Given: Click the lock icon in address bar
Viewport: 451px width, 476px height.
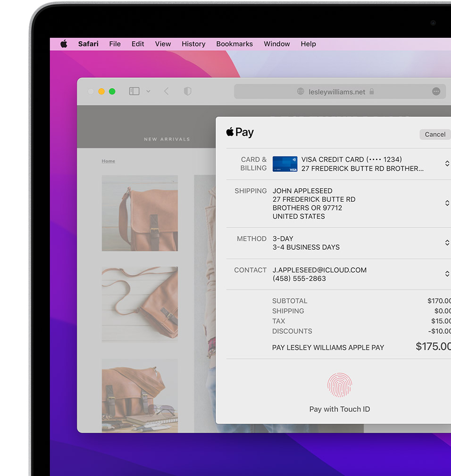Looking at the screenshot, I should click(x=372, y=91).
